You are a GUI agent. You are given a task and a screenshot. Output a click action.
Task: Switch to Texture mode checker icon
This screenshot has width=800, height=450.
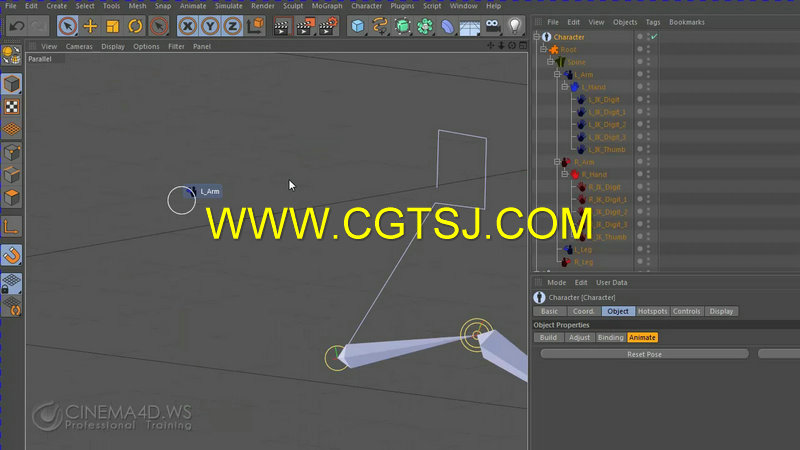[x=11, y=107]
